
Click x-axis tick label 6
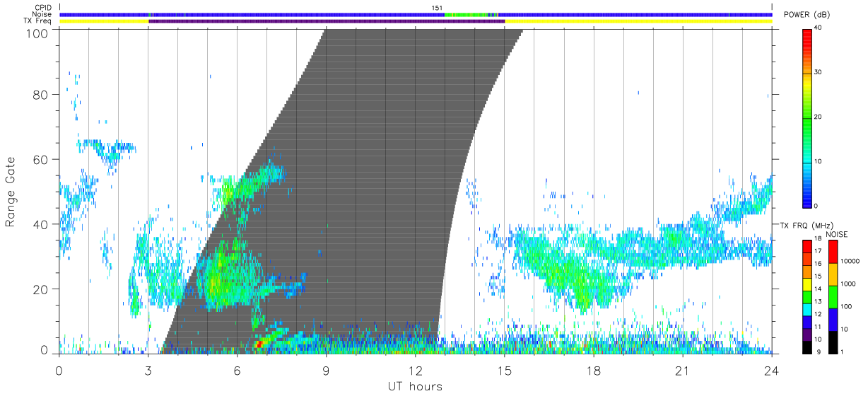click(237, 371)
